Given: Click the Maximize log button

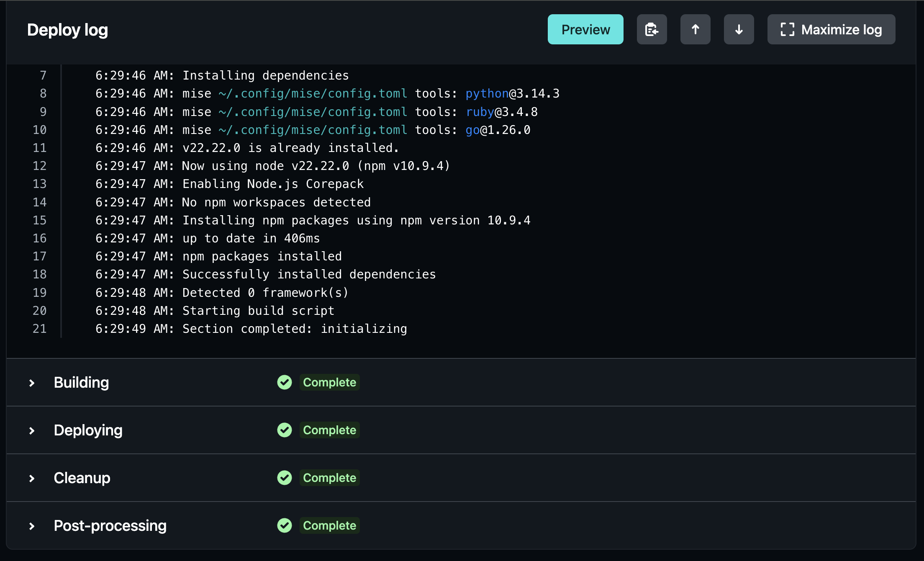Looking at the screenshot, I should pos(831,29).
